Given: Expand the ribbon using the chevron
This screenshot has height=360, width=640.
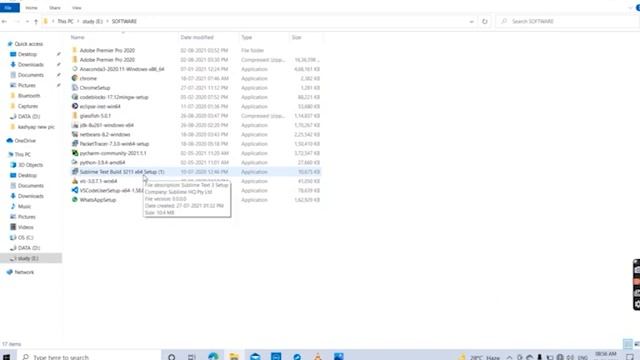Looking at the screenshot, I should click(x=631, y=8).
